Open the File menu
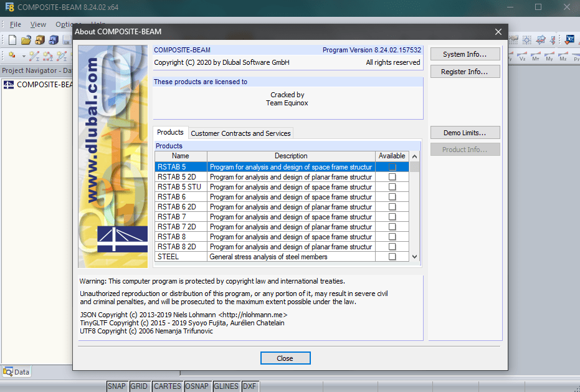580x392 pixels. [x=15, y=24]
